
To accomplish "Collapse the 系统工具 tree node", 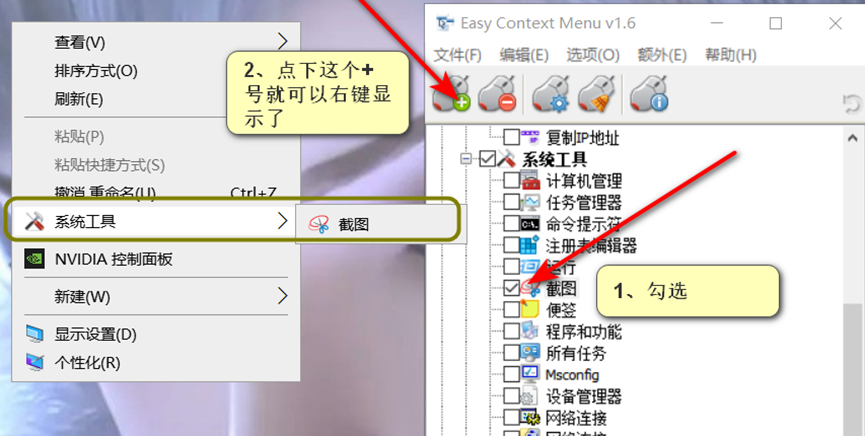I will 466,159.
